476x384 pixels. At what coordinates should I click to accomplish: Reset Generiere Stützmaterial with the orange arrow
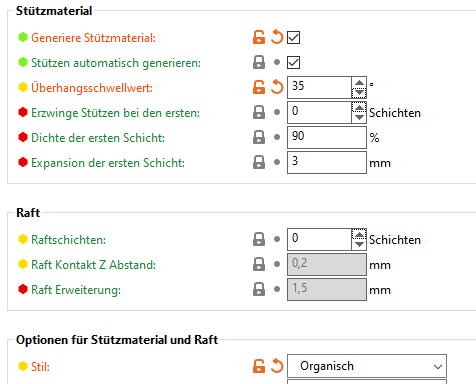coord(277,37)
